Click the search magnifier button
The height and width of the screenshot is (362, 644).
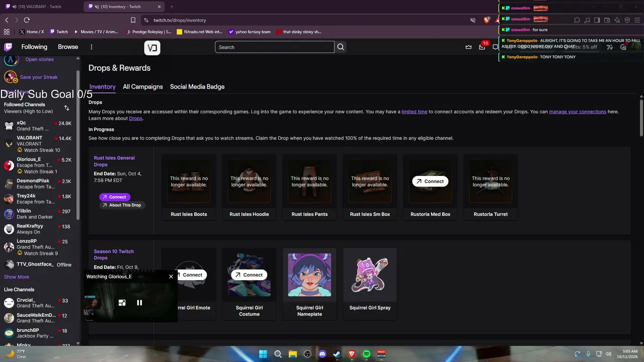click(x=341, y=47)
